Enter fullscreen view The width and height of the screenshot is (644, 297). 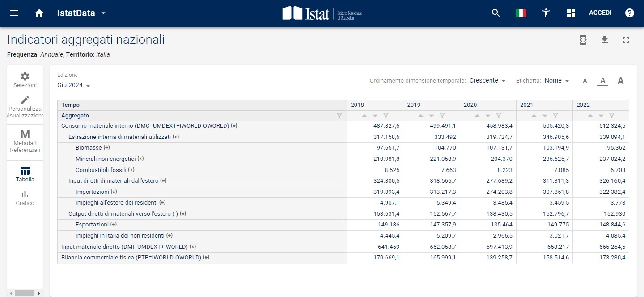coord(626,40)
